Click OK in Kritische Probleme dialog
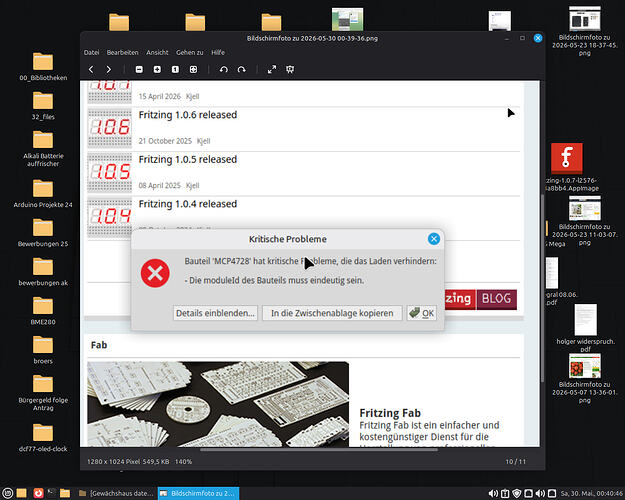Screen dimensions: 625x500 point(422,313)
